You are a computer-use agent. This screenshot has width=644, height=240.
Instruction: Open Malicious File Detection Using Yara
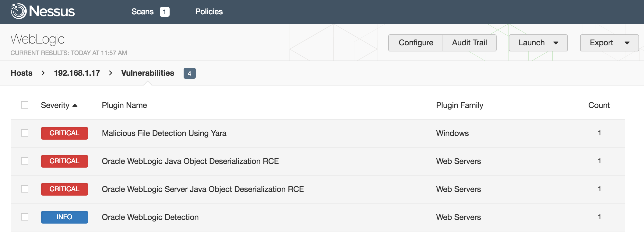[x=164, y=133]
